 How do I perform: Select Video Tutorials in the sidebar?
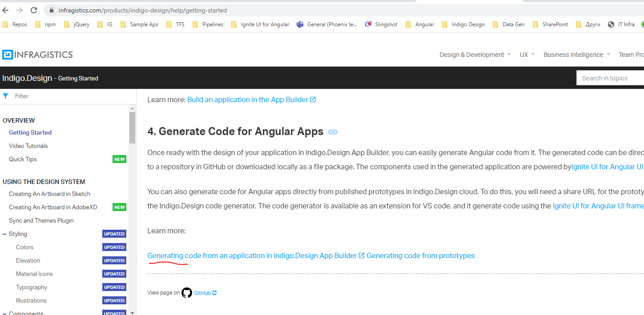(28, 146)
